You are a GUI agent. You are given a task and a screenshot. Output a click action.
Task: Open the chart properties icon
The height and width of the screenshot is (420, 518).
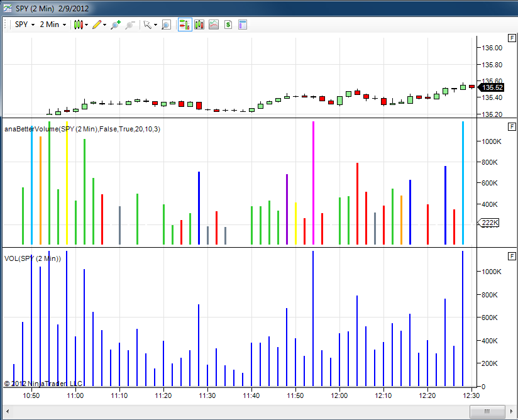(x=243, y=25)
